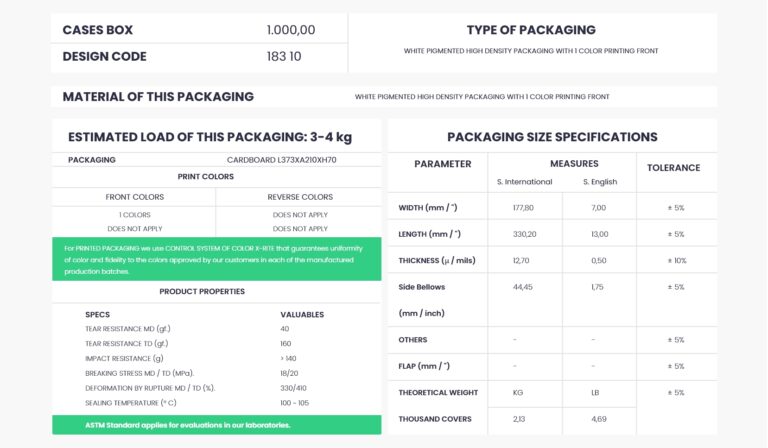The width and height of the screenshot is (768, 448).
Task: Click the THICKNESS tolerance ± 10%
Action: pyautogui.click(x=676, y=260)
